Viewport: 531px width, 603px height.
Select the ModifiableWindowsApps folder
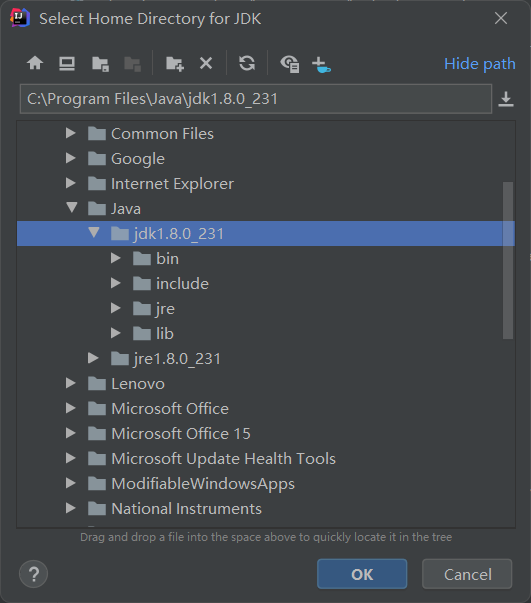203,484
